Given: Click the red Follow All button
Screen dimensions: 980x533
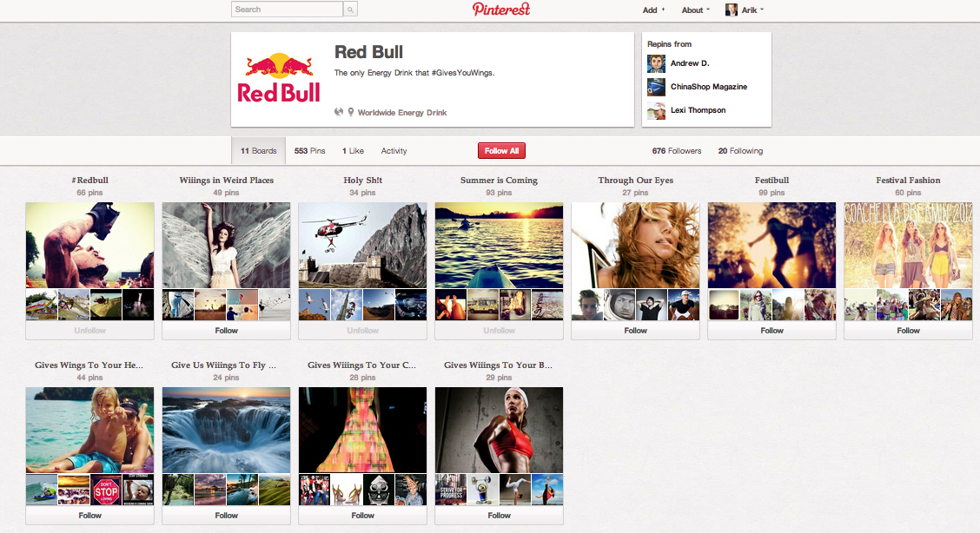Looking at the screenshot, I should (x=501, y=150).
